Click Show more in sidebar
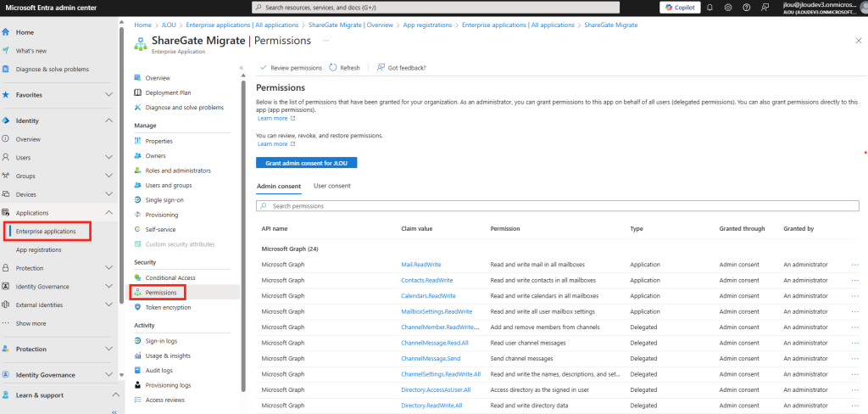Viewport: 868px width, 414px height. coord(31,323)
